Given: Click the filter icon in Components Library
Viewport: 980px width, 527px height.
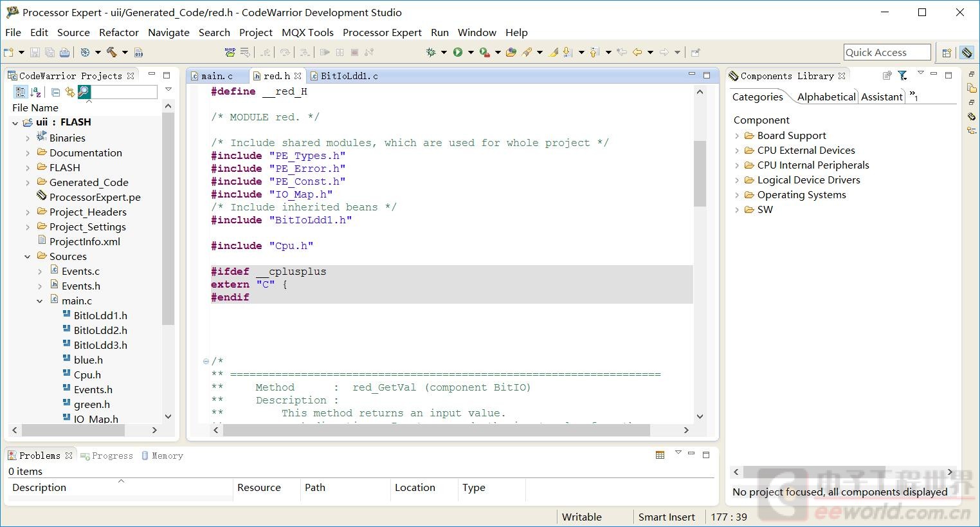Looking at the screenshot, I should point(903,75).
